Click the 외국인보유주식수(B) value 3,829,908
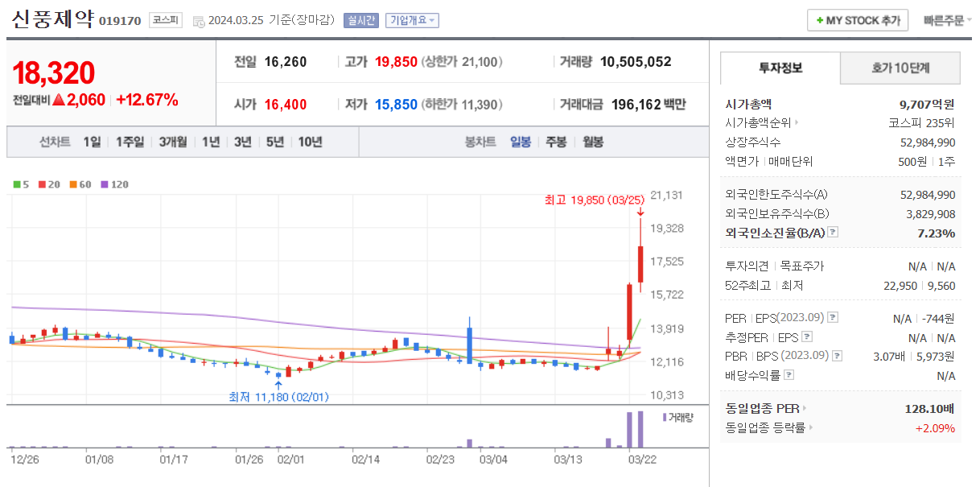980x487 pixels. 931,213
